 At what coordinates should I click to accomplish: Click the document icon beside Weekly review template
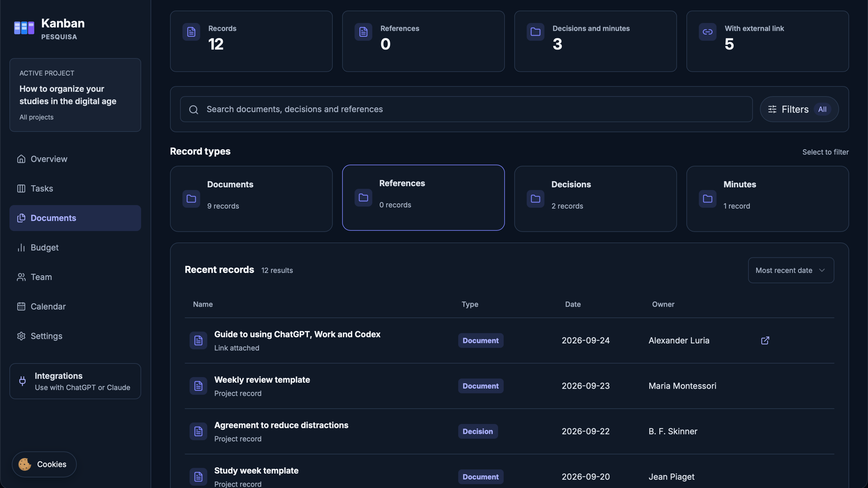(x=198, y=386)
